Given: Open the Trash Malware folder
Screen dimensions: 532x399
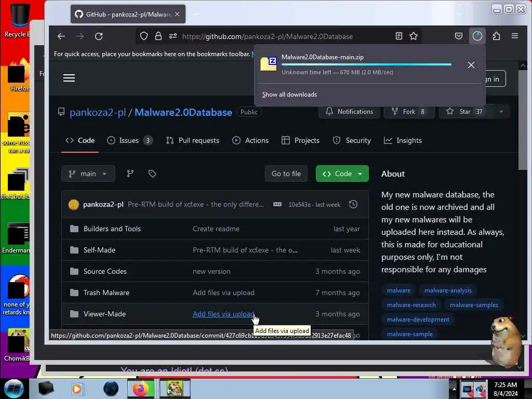Looking at the screenshot, I should [106, 293].
